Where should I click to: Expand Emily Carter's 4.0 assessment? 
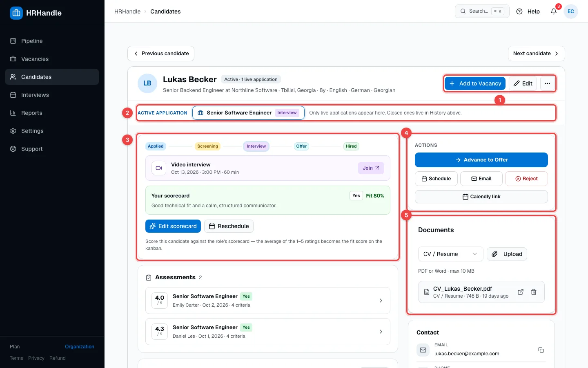(x=268, y=301)
